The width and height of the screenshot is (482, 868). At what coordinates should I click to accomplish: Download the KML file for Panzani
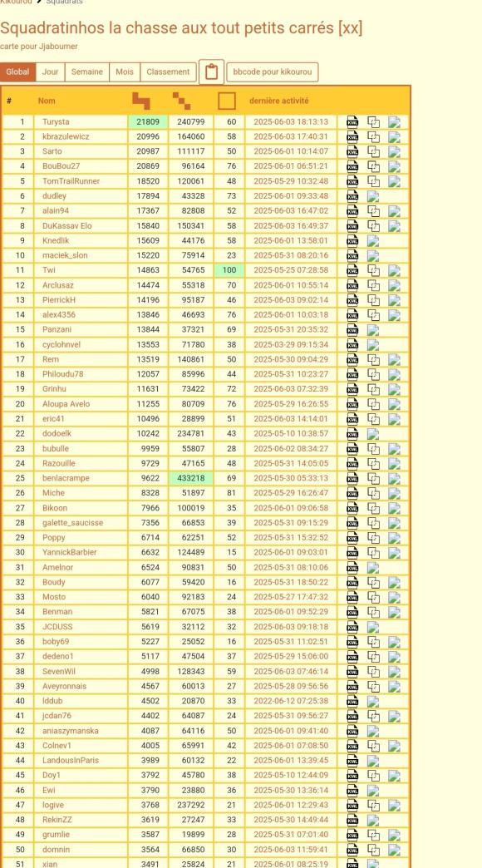pyautogui.click(x=352, y=329)
